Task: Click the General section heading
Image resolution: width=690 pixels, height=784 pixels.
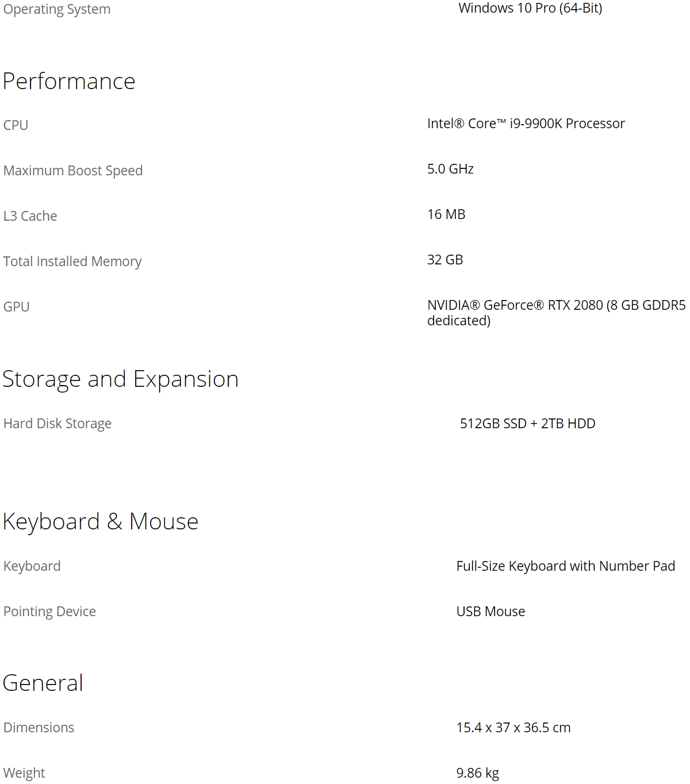Action: [43, 683]
